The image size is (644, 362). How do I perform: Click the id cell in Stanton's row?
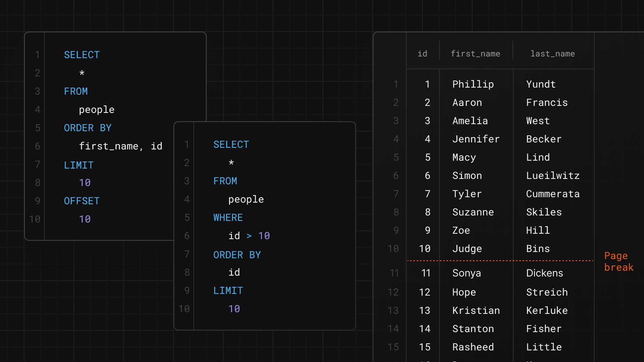[425, 329]
